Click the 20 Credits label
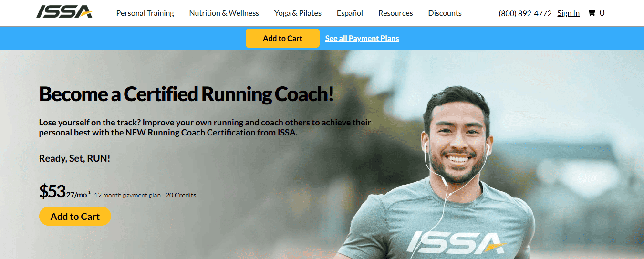 coord(181,195)
